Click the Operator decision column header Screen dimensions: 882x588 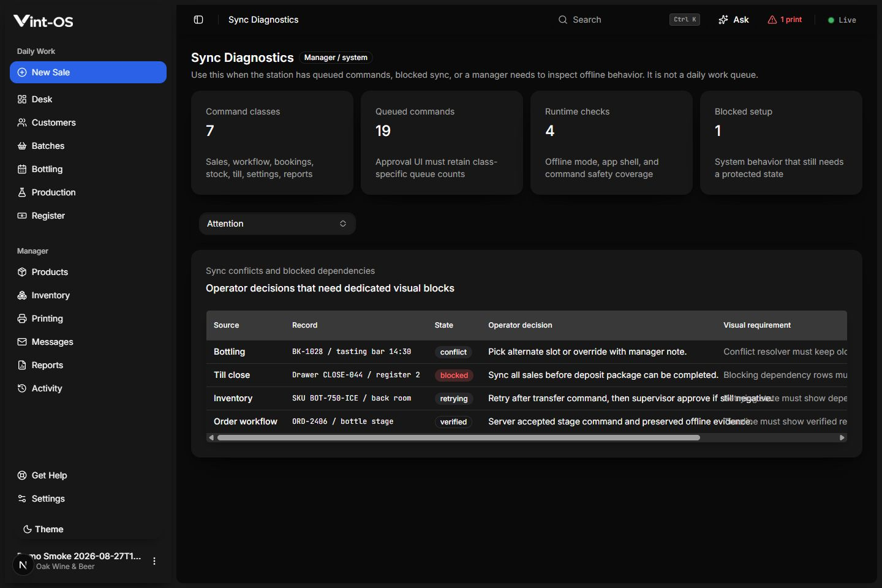[x=520, y=325]
